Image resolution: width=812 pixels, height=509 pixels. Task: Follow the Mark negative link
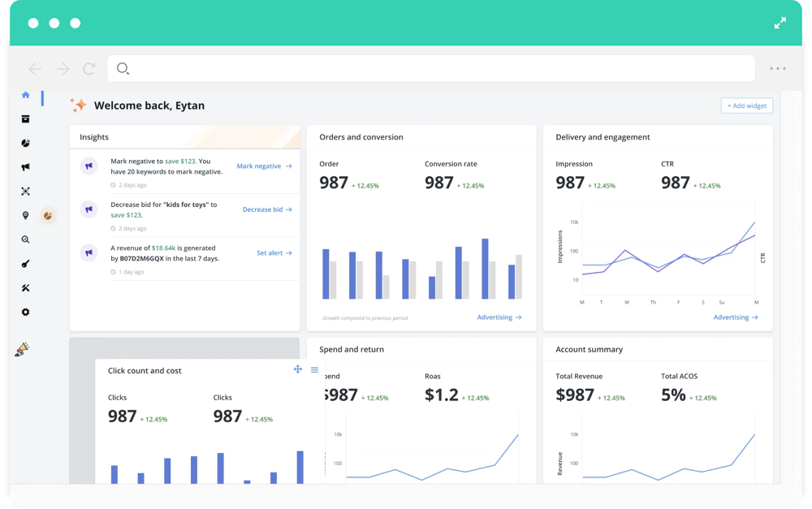coord(265,166)
